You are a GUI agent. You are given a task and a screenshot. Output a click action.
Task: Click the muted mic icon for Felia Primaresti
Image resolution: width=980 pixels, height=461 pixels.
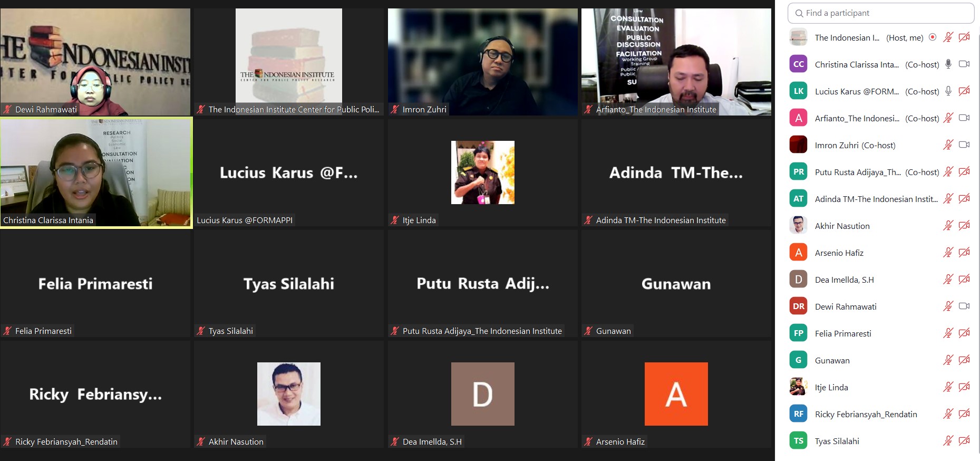coord(948,333)
